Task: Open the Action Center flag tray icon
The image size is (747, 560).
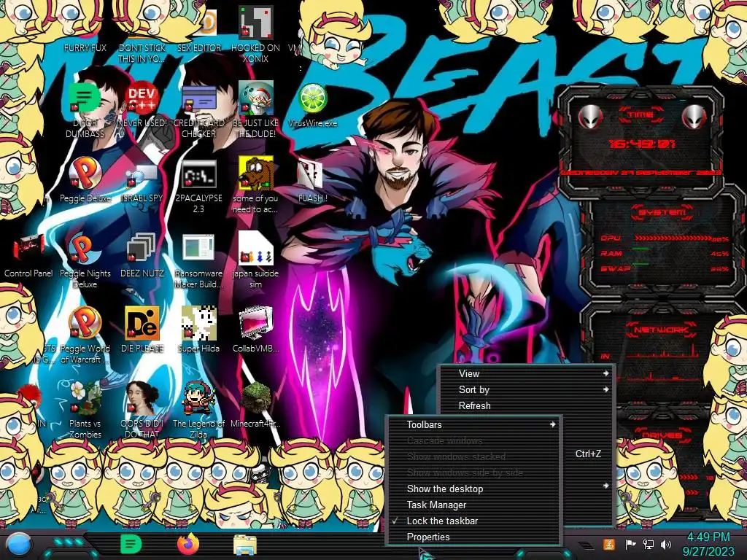Action: click(630, 544)
